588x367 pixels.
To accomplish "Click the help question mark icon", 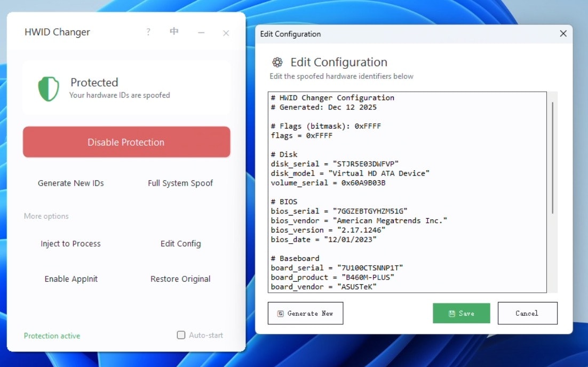I will [148, 32].
